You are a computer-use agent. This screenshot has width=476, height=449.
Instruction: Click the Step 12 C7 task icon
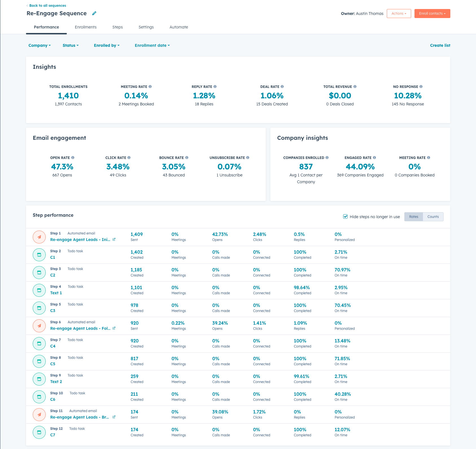click(x=39, y=432)
